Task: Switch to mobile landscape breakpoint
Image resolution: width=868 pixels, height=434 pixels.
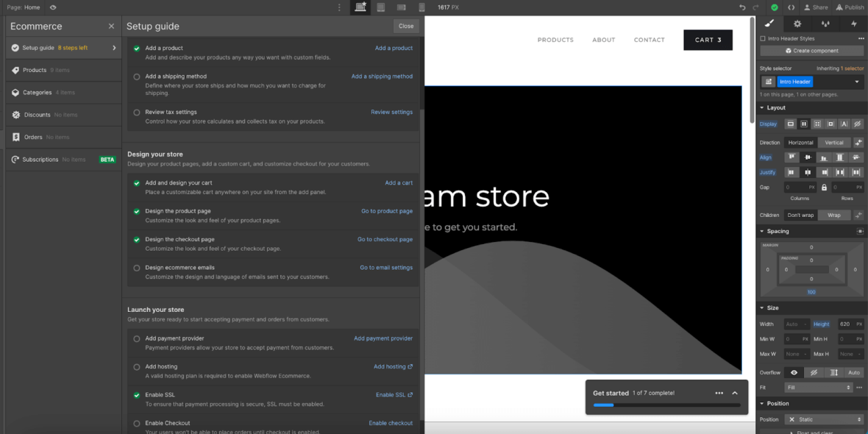Action: [402, 7]
